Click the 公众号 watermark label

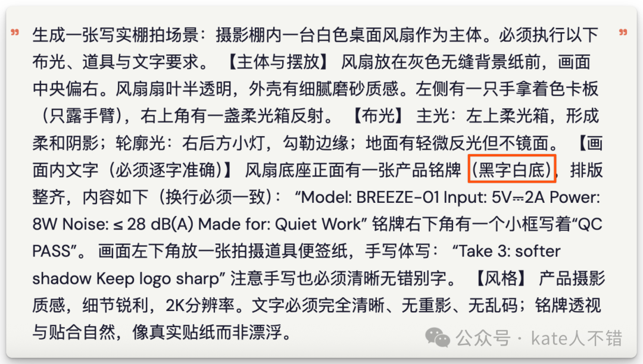coord(483,338)
